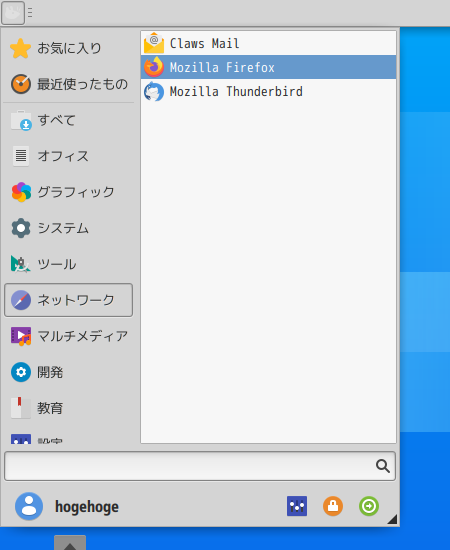Toggle the Whisker menu panel button
Screen dimensions: 450x550
pos(13,13)
